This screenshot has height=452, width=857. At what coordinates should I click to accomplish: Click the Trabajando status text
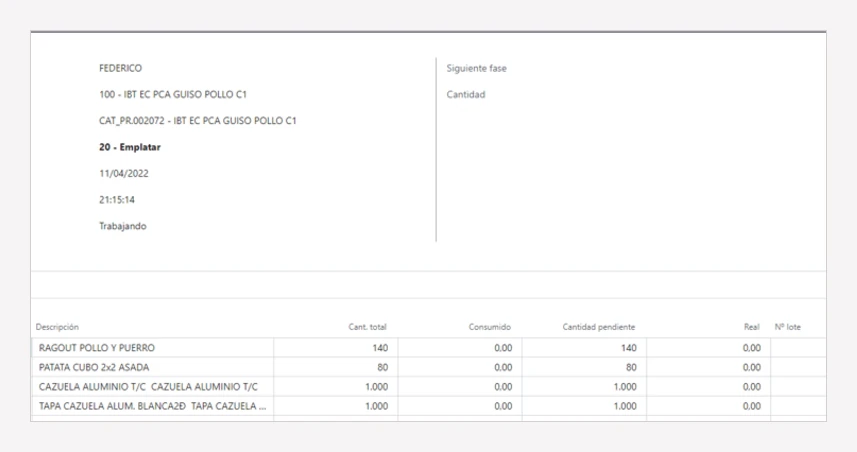(x=122, y=226)
